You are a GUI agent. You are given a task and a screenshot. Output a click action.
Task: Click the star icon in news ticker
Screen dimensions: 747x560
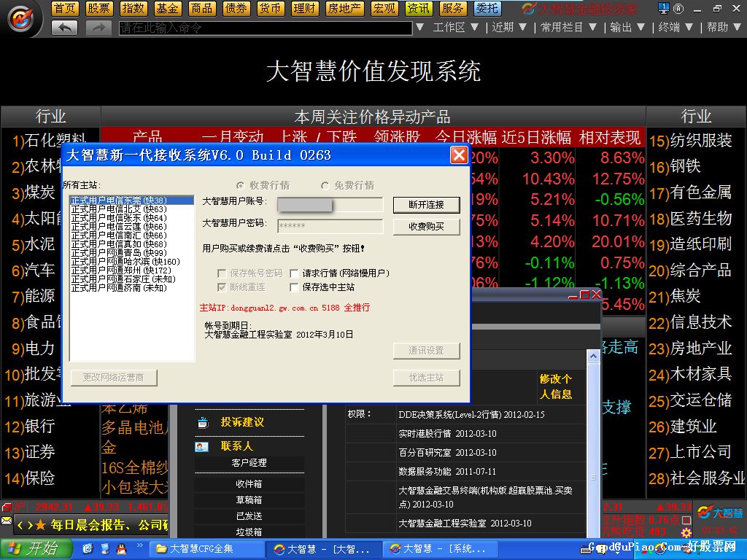tap(41, 525)
